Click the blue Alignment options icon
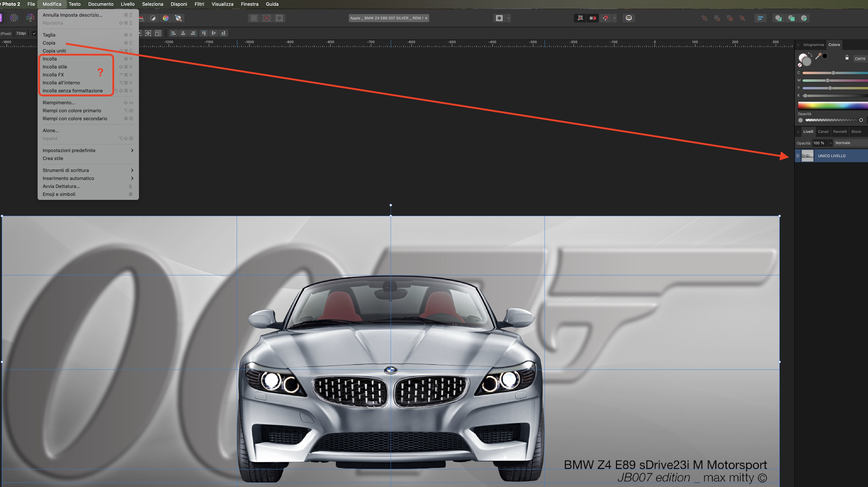The height and width of the screenshot is (487, 868). (x=761, y=18)
